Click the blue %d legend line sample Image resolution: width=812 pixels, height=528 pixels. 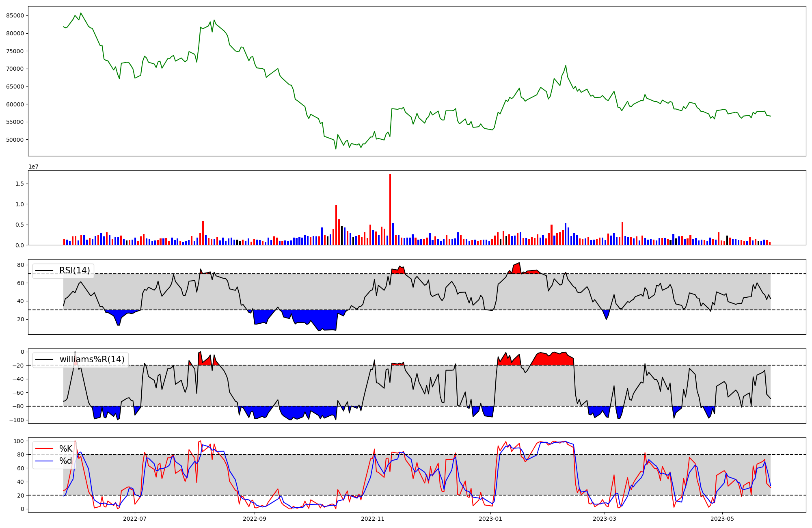(44, 461)
